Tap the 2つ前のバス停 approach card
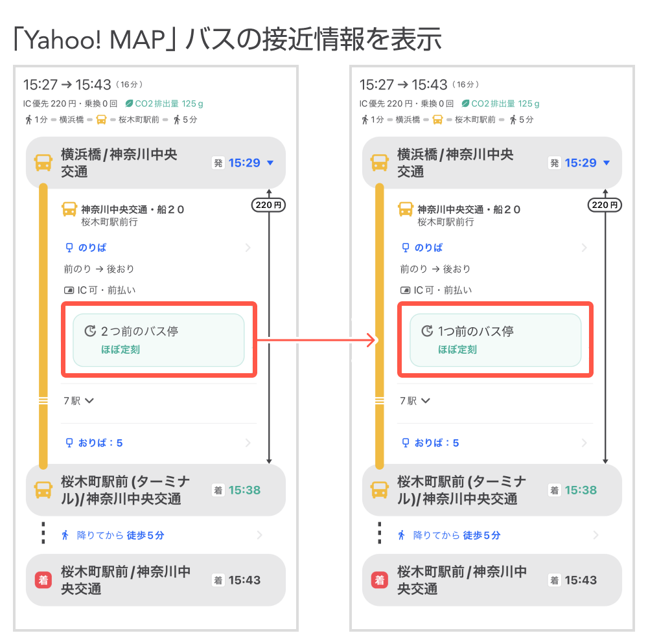Image resolution: width=648 pixels, height=644 pixels. [x=159, y=340]
